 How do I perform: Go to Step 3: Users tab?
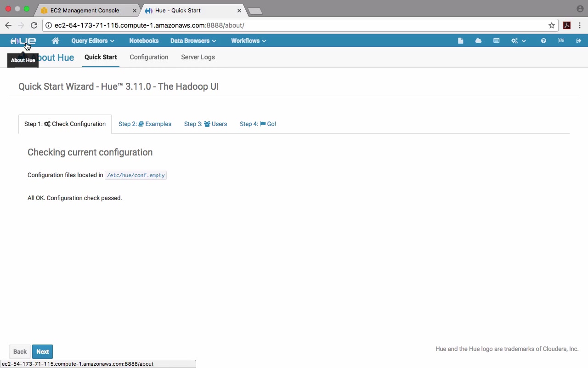tap(205, 124)
